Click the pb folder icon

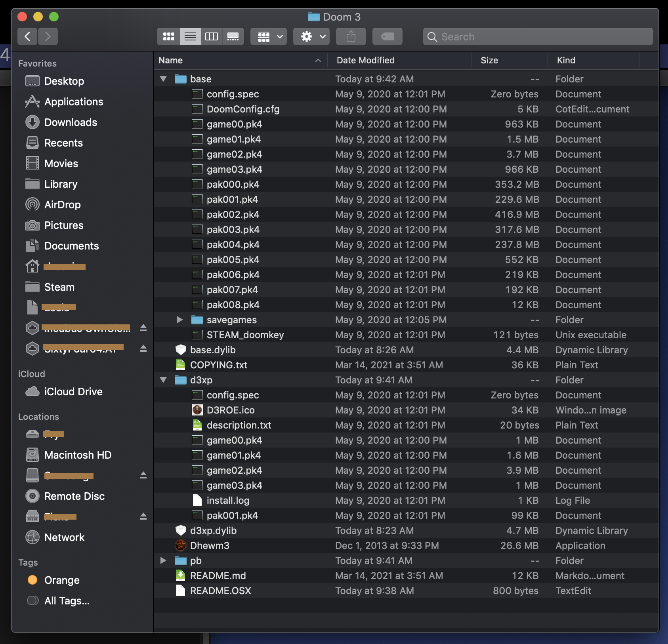click(181, 560)
